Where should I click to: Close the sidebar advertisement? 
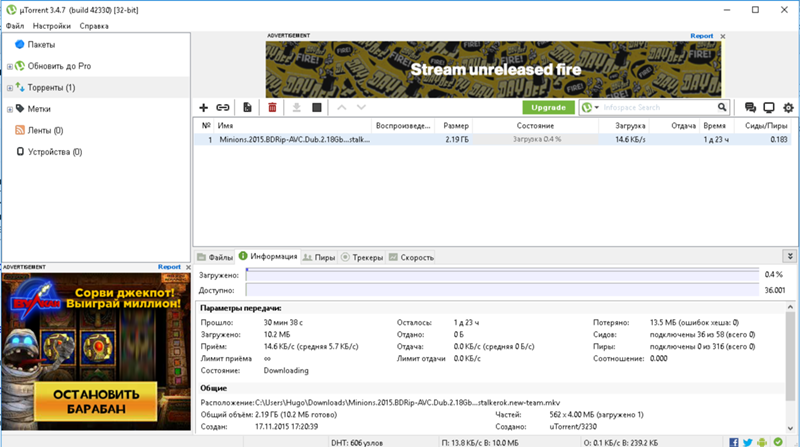click(x=188, y=267)
